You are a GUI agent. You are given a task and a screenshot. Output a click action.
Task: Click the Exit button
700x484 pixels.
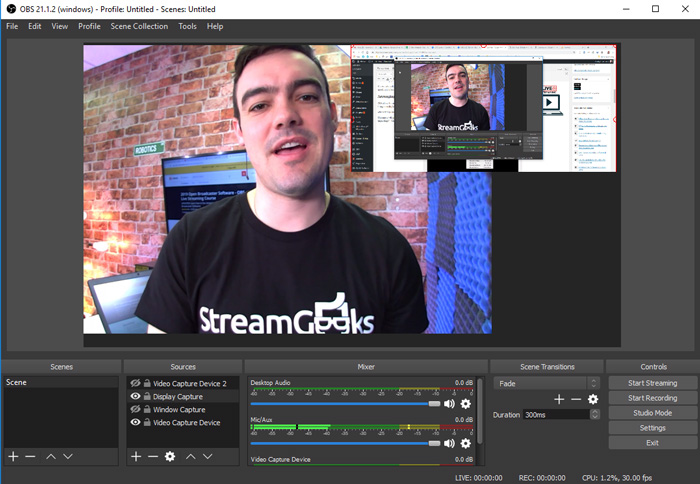point(653,442)
